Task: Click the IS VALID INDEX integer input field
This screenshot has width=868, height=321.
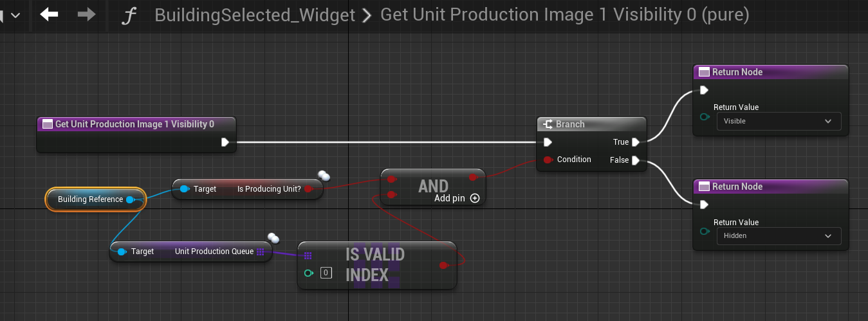Action: [326, 273]
